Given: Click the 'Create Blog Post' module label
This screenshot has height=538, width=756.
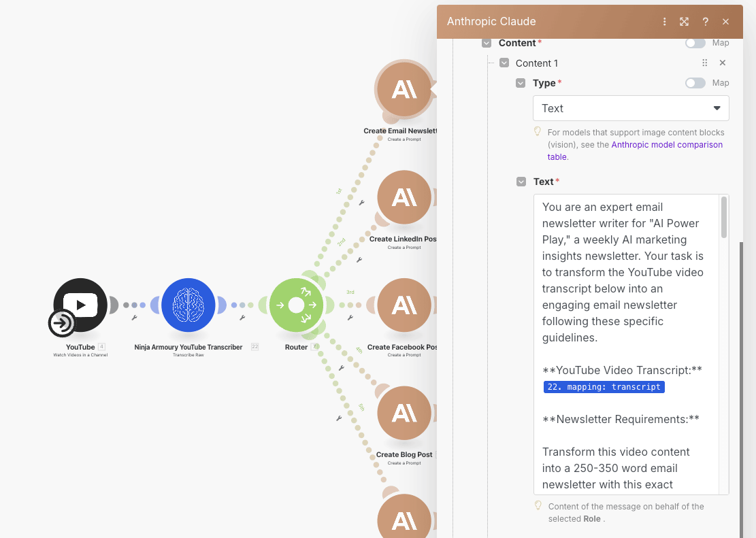Looking at the screenshot, I should point(404,454).
